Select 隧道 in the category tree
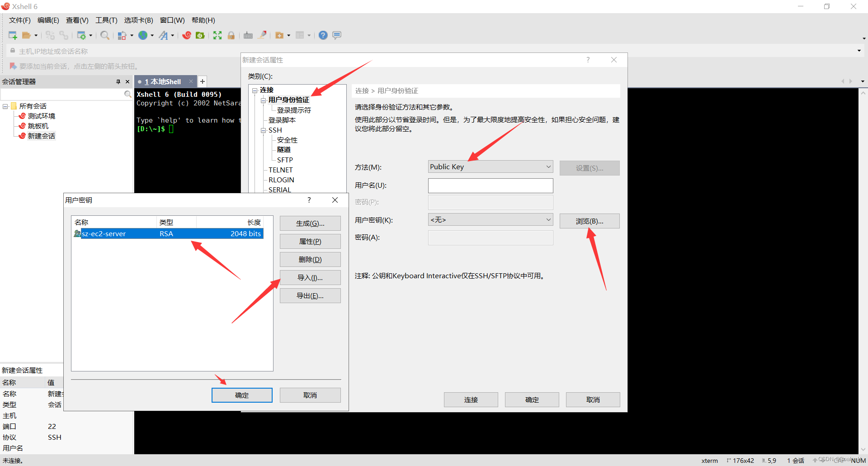The height and width of the screenshot is (466, 868). (x=284, y=150)
